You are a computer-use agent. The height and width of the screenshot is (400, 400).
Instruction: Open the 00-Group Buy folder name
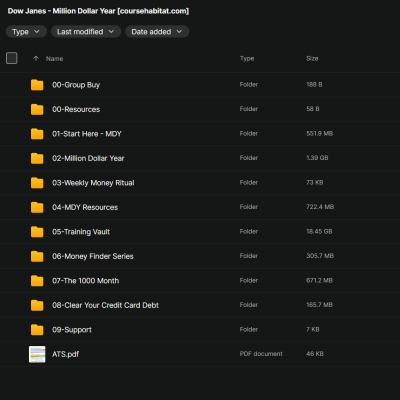point(76,85)
